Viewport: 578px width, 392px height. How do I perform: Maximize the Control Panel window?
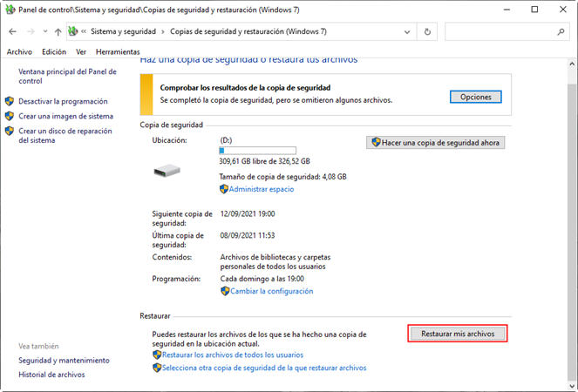point(534,10)
